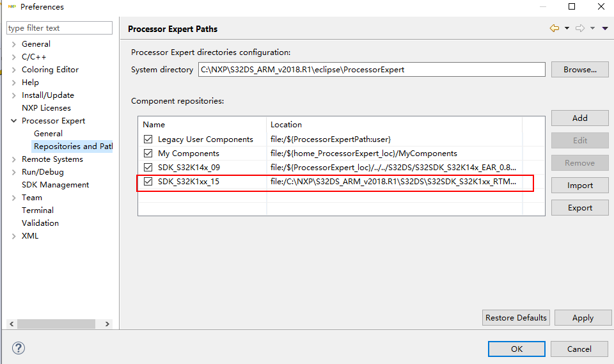Image resolution: width=614 pixels, height=364 pixels.
Task: Click the back navigation arrow icon
Action: coord(554,28)
